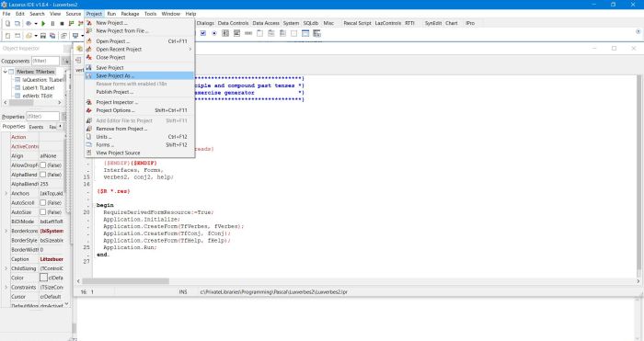644x341 pixels.
Task: Select Label1: TLabel in component tree
Action: 38,88
